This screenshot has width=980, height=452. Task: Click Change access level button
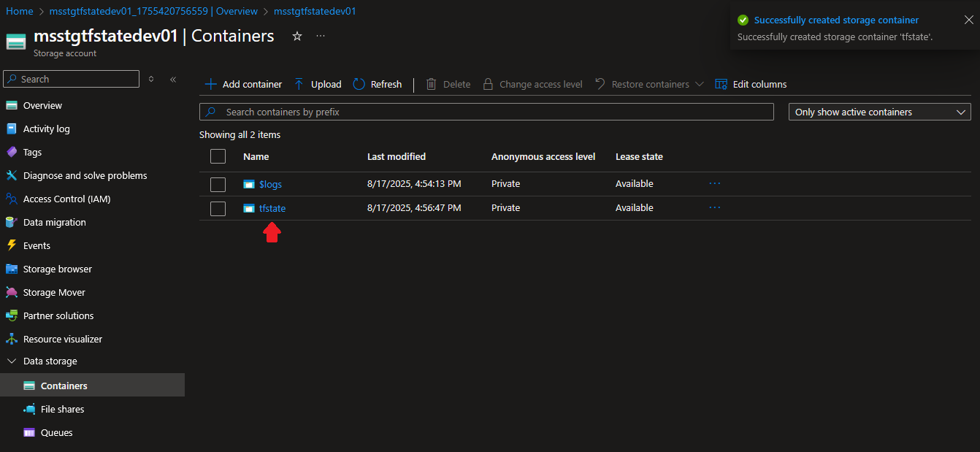click(x=532, y=84)
